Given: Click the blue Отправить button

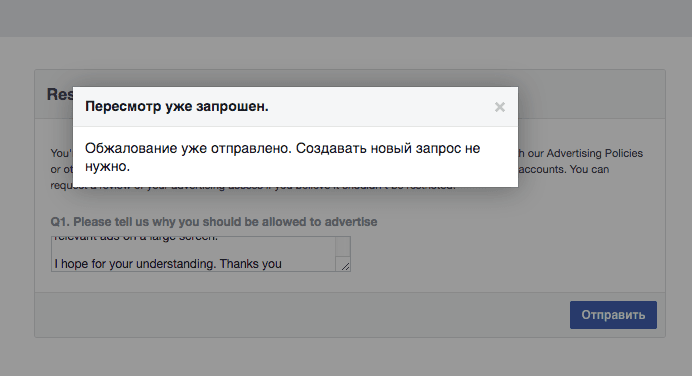Looking at the screenshot, I should [x=613, y=315].
